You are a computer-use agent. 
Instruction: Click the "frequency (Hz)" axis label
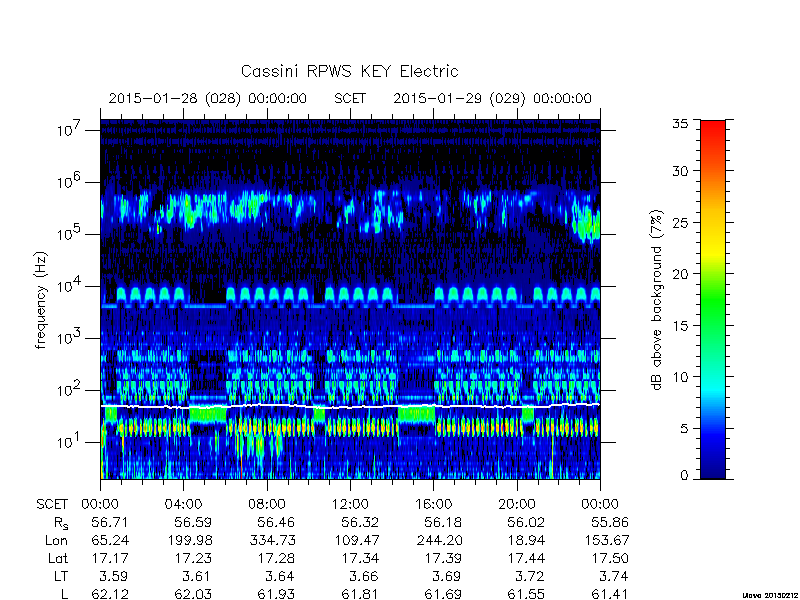coord(41,300)
